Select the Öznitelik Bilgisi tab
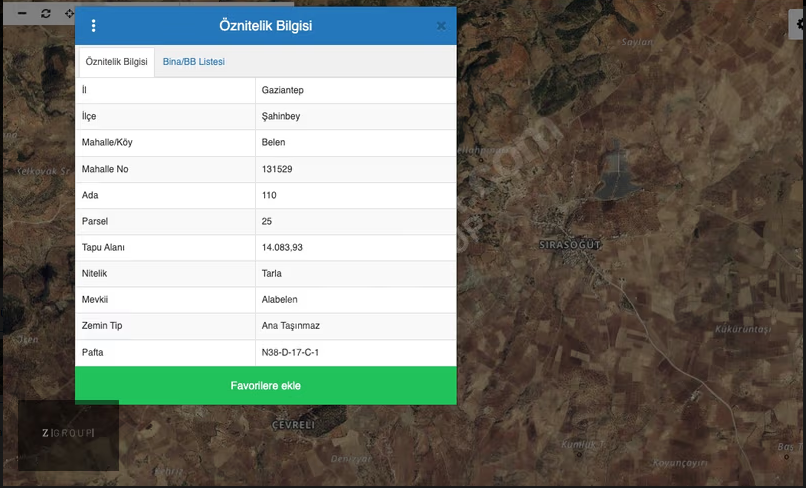806x488 pixels. click(117, 62)
